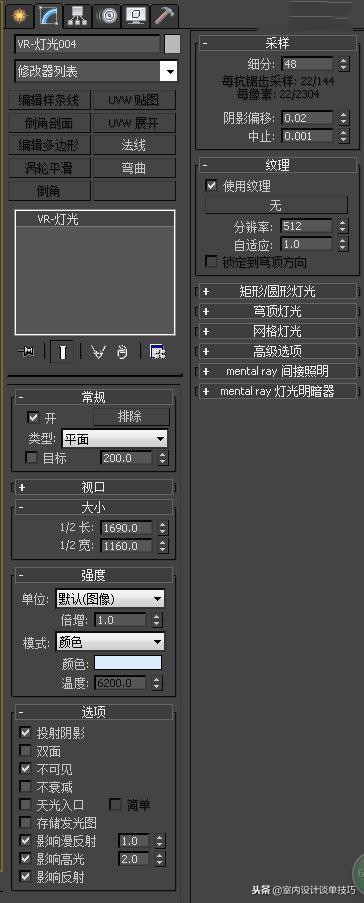Collapse the 选项 rollout
Viewport: 364px width, 903px height.
[93, 712]
